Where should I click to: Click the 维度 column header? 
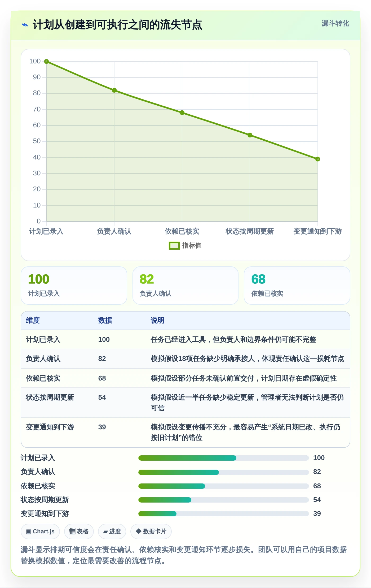pos(33,320)
